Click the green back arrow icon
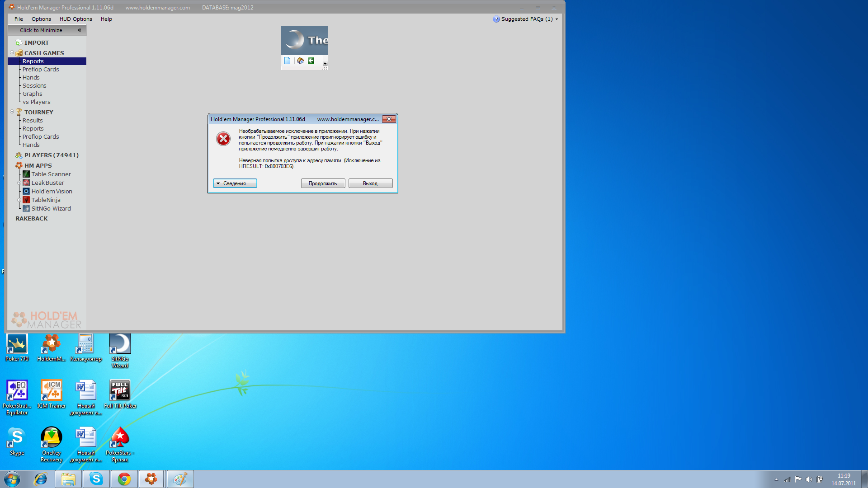This screenshot has height=488, width=868. point(311,61)
